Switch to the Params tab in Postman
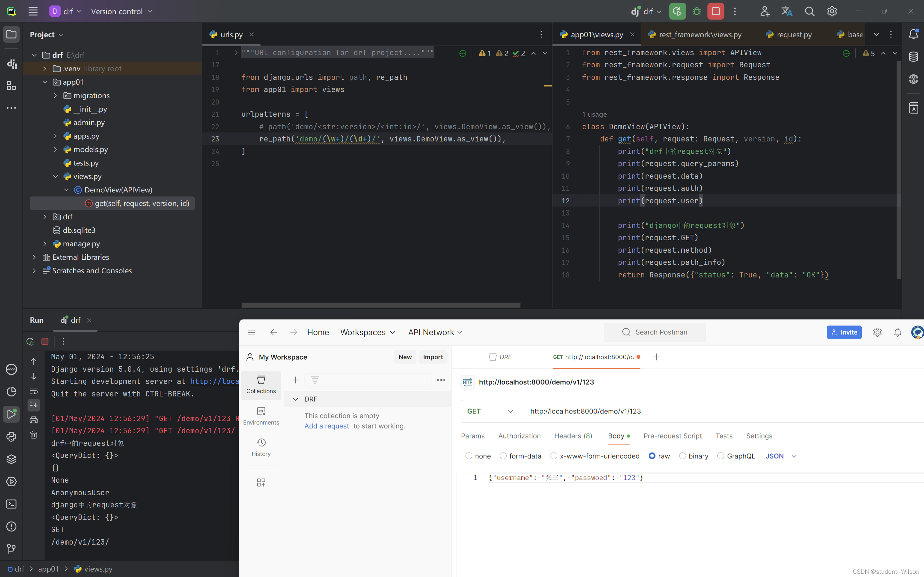Image resolution: width=924 pixels, height=577 pixels. coord(471,436)
